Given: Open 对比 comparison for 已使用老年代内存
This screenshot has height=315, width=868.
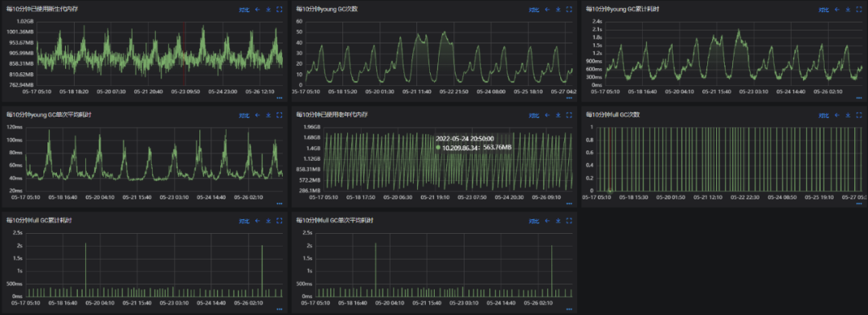Looking at the screenshot, I should [x=534, y=115].
